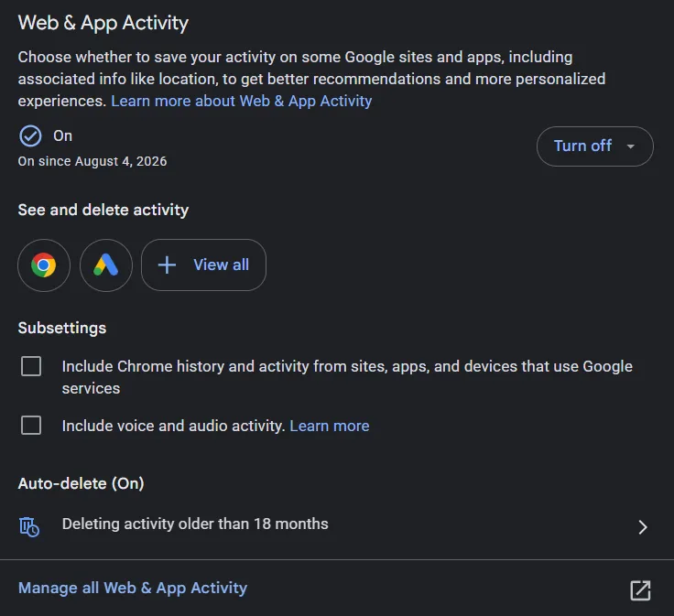Open Learn more about Web & App Activity link

tap(241, 101)
